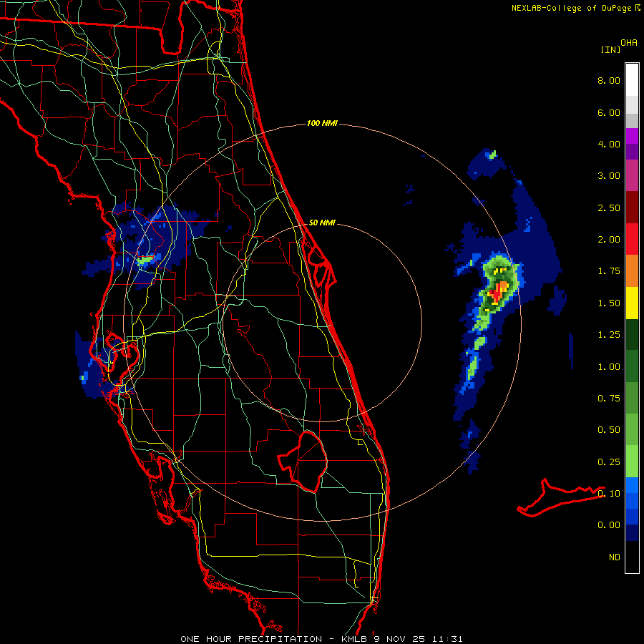Pick the black ND swatch at scale bottom

click(632, 557)
